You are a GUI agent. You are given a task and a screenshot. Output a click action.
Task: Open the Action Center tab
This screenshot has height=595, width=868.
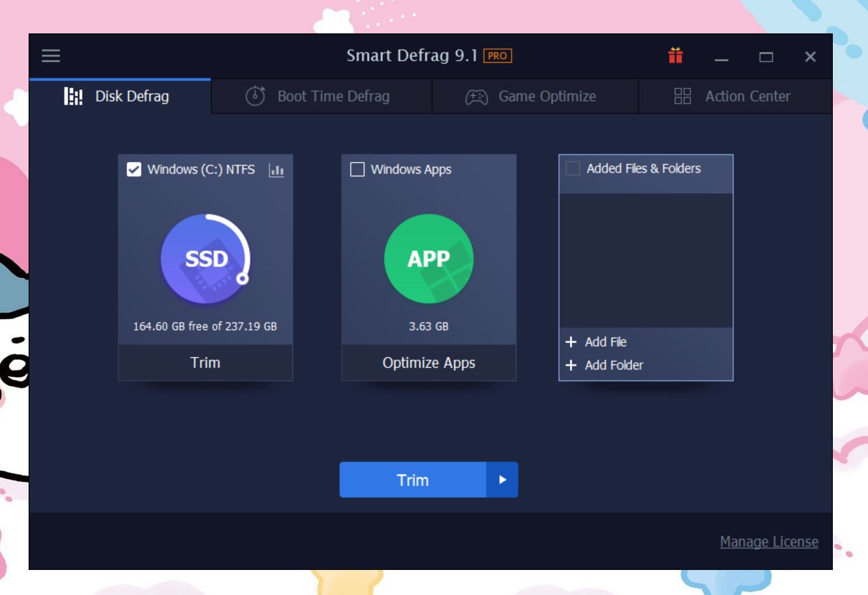735,96
